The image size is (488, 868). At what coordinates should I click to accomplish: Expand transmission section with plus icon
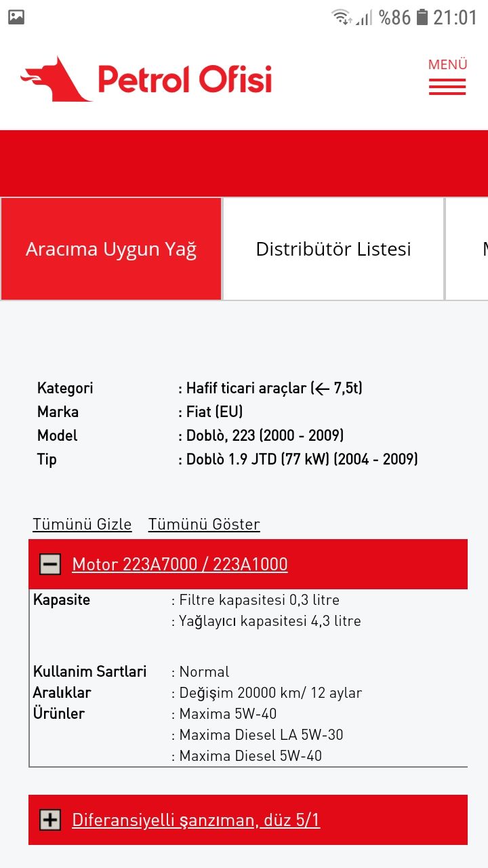(x=50, y=820)
